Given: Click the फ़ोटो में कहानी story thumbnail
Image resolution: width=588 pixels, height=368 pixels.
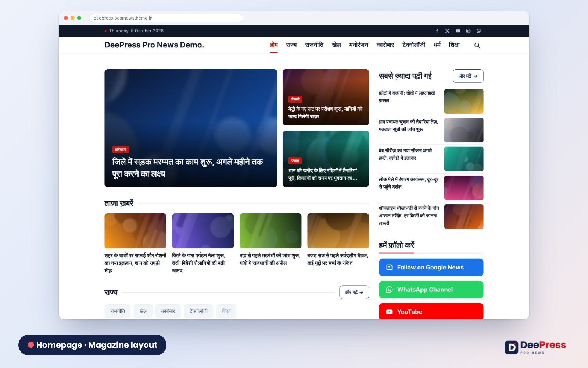Looking at the screenshot, I should pyautogui.click(x=464, y=101).
